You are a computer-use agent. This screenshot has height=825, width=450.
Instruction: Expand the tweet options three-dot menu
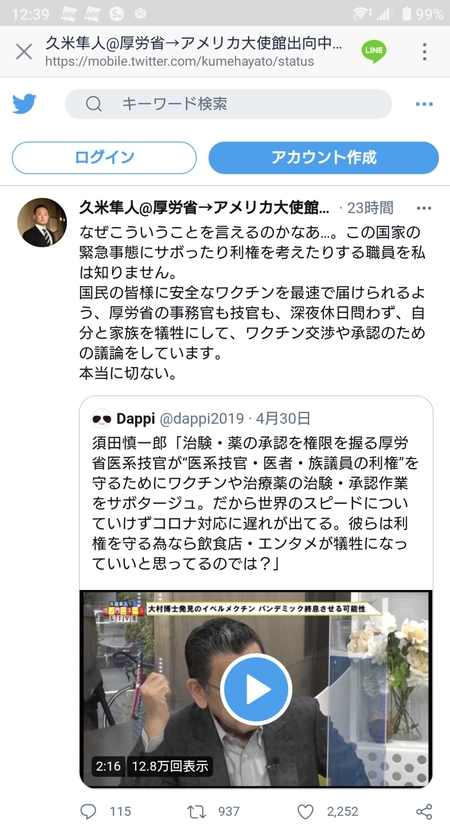[424, 208]
